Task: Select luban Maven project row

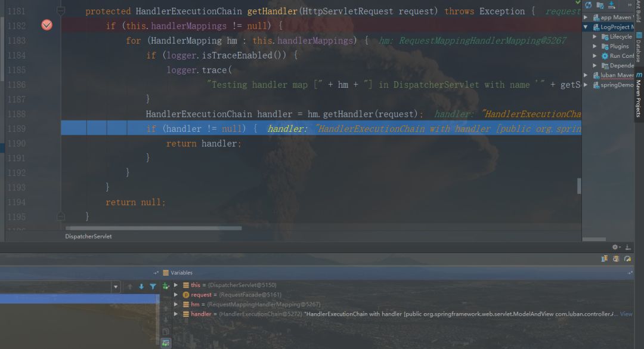Action: (608, 75)
